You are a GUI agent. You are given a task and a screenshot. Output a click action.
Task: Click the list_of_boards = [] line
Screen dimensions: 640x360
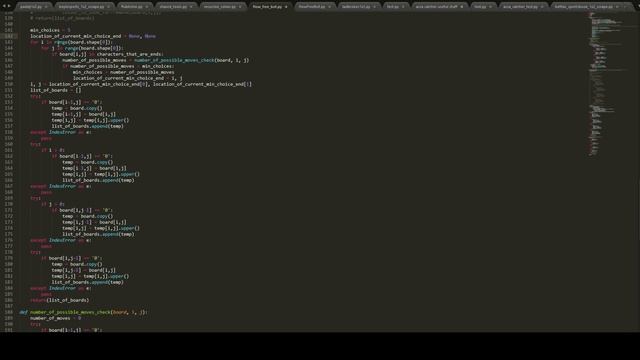tap(56, 90)
